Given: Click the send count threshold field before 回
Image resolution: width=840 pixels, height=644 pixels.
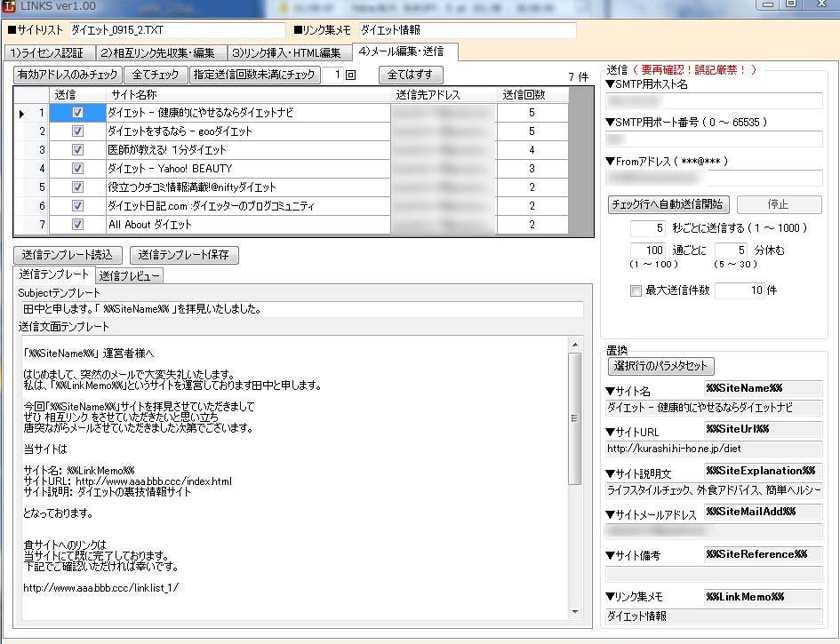Looking at the screenshot, I should (x=332, y=75).
